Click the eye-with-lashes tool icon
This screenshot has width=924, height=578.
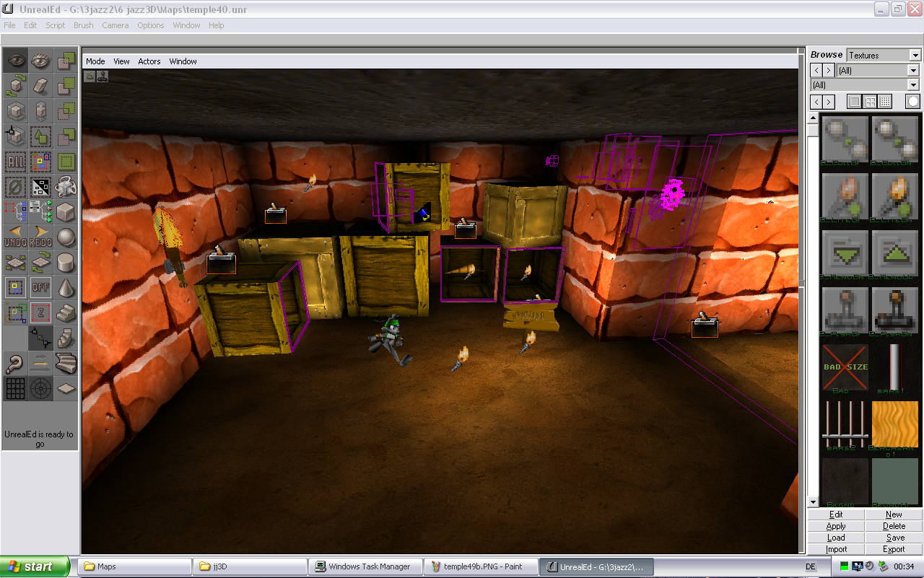[41, 61]
